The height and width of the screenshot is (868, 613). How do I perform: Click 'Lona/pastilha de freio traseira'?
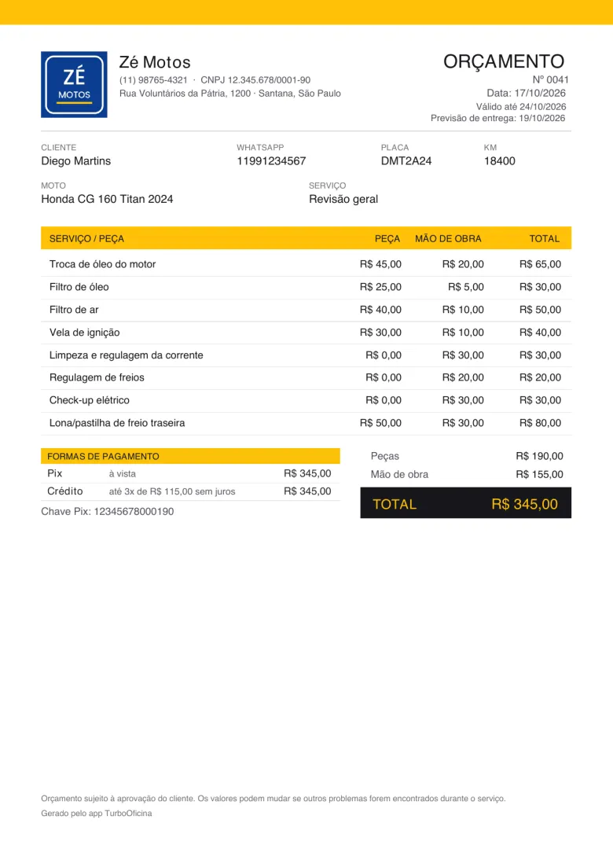117,423
